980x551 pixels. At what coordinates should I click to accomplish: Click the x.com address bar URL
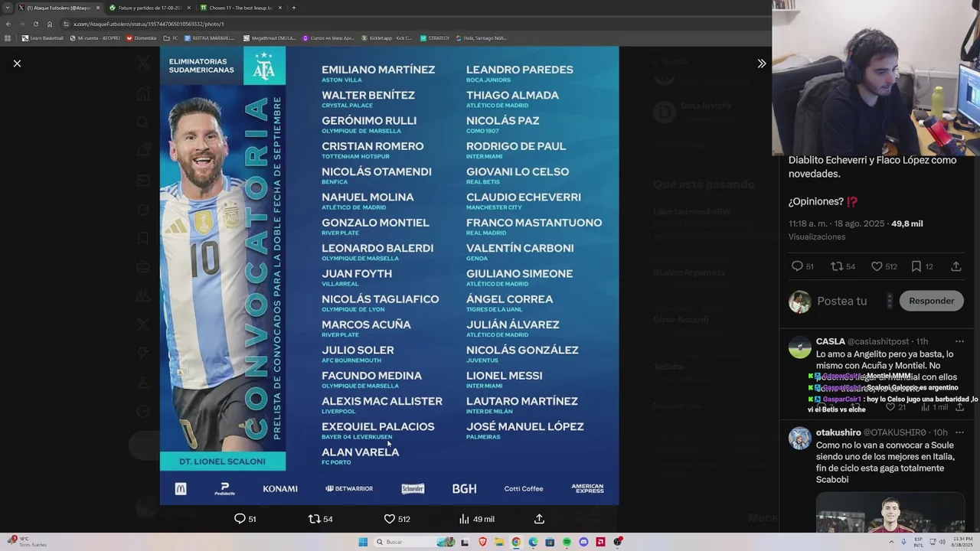[149, 24]
